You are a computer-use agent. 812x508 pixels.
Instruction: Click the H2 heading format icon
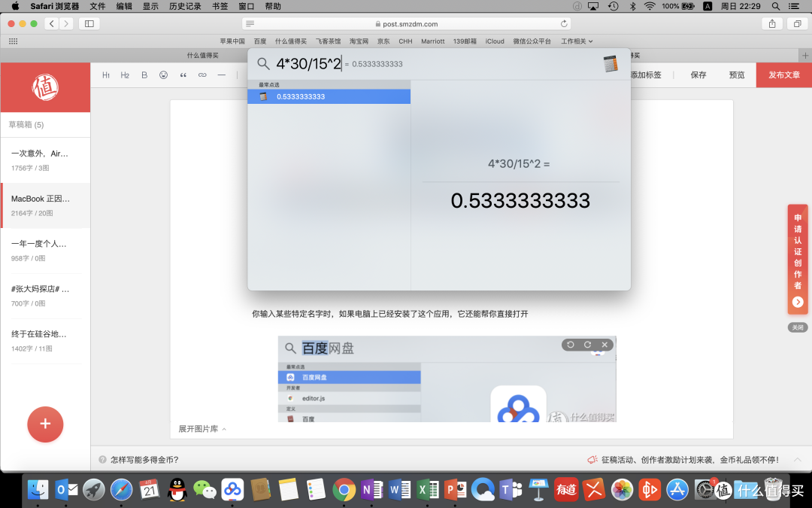click(125, 75)
